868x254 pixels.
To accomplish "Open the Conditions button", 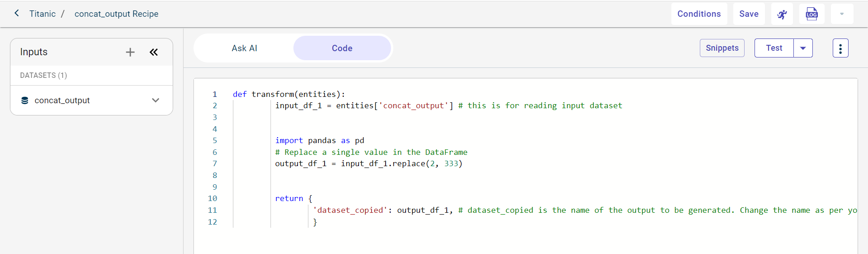I will click(698, 14).
